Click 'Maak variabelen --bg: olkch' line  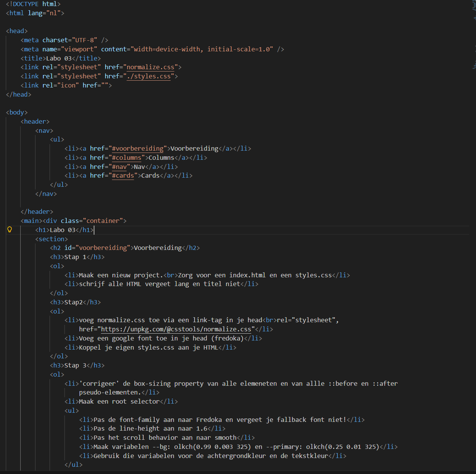(x=238, y=447)
